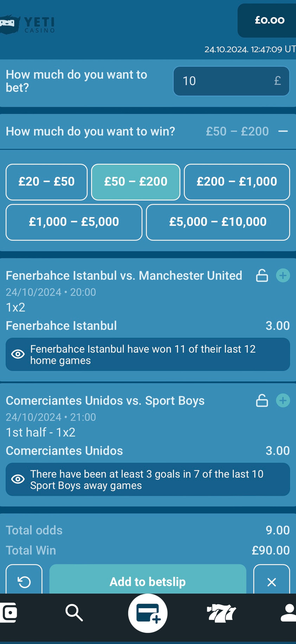
Task: Toggle eye icon for Fenerbahce home games stat
Action: click(x=18, y=354)
